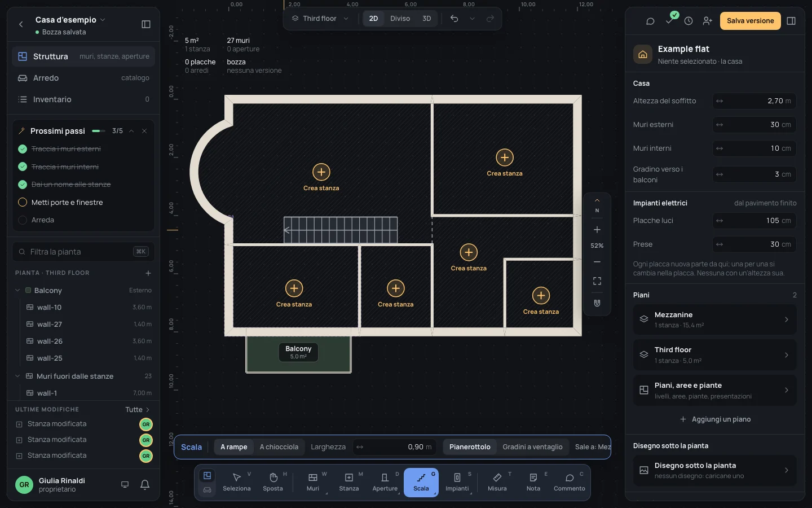
Task: Invite a collaborator with add-person icon
Action: [708, 21]
